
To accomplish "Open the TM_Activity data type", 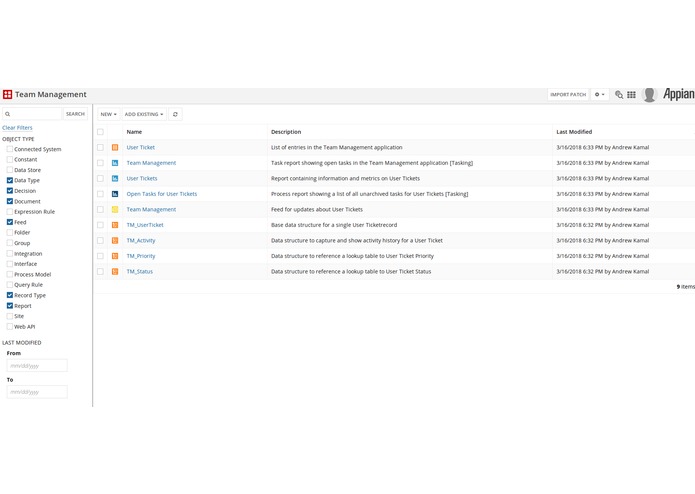I will pyautogui.click(x=141, y=241).
